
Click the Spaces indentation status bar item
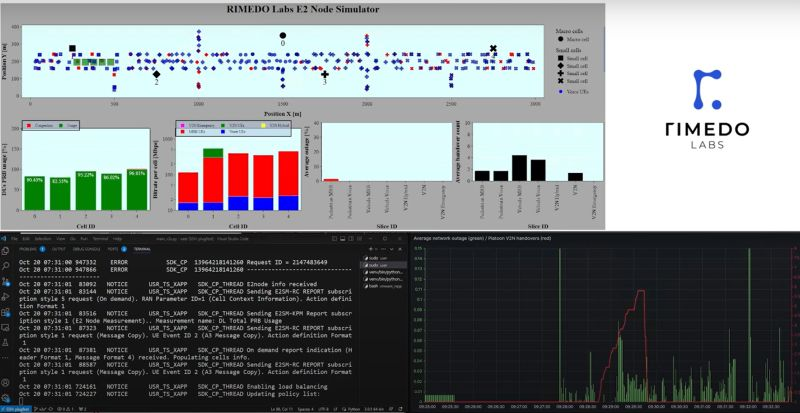307,409
